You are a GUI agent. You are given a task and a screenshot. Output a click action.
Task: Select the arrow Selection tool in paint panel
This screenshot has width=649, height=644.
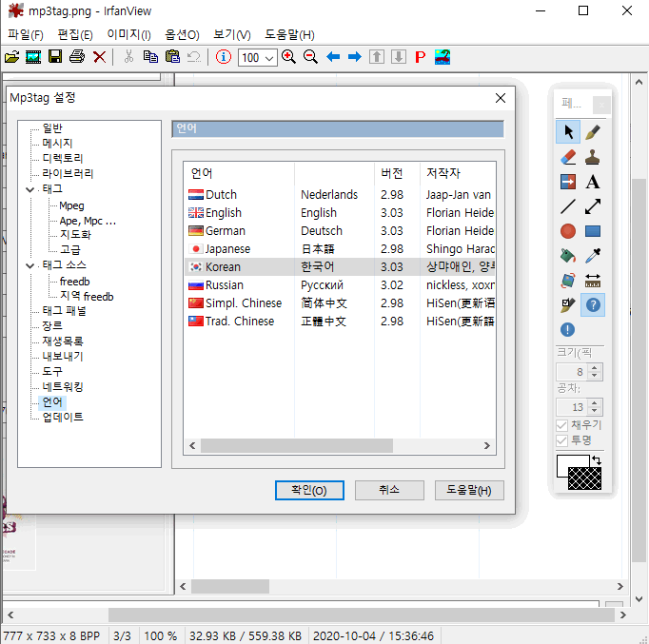[568, 132]
